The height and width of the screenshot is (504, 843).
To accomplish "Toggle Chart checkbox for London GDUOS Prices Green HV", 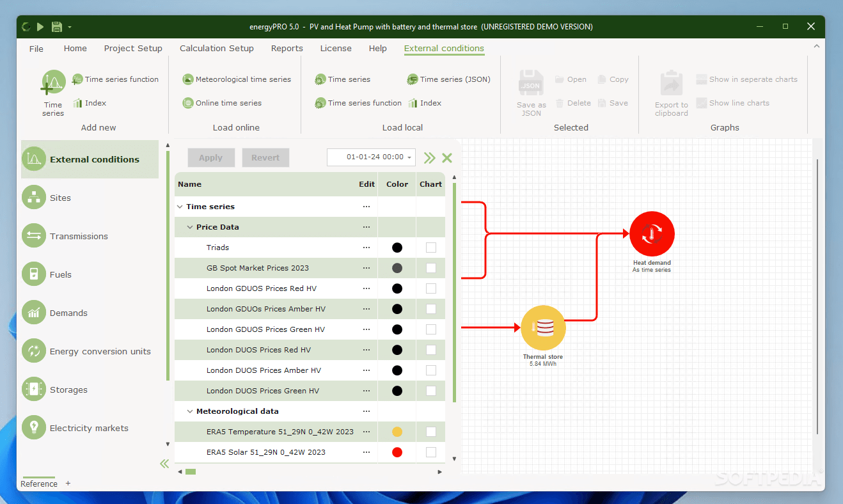I will point(431,329).
